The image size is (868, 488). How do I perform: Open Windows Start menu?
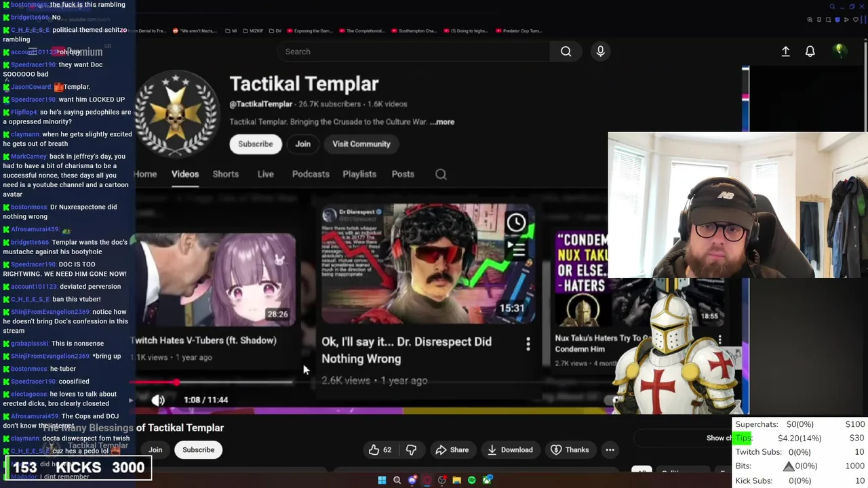click(382, 480)
